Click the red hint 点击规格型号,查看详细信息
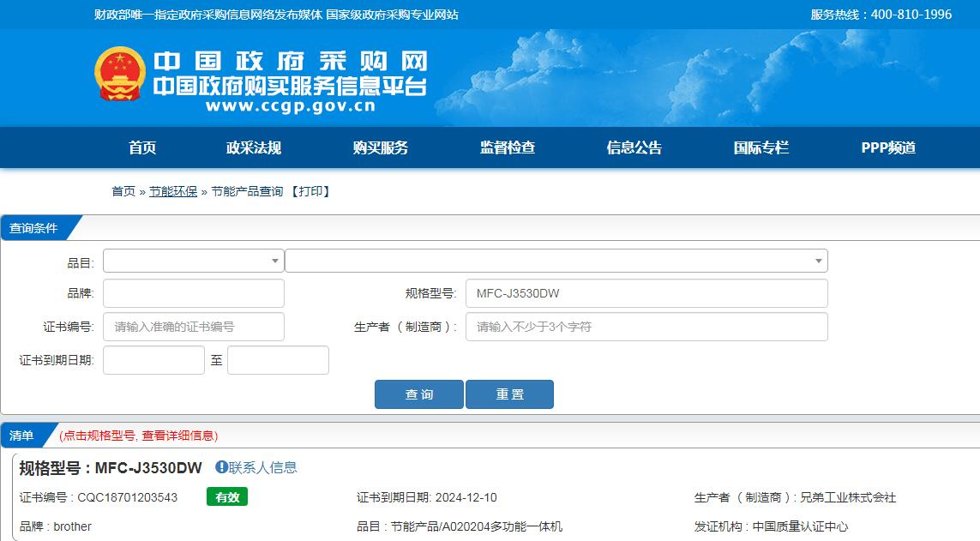Screen dimensions: 980x541 pyautogui.click(x=139, y=436)
